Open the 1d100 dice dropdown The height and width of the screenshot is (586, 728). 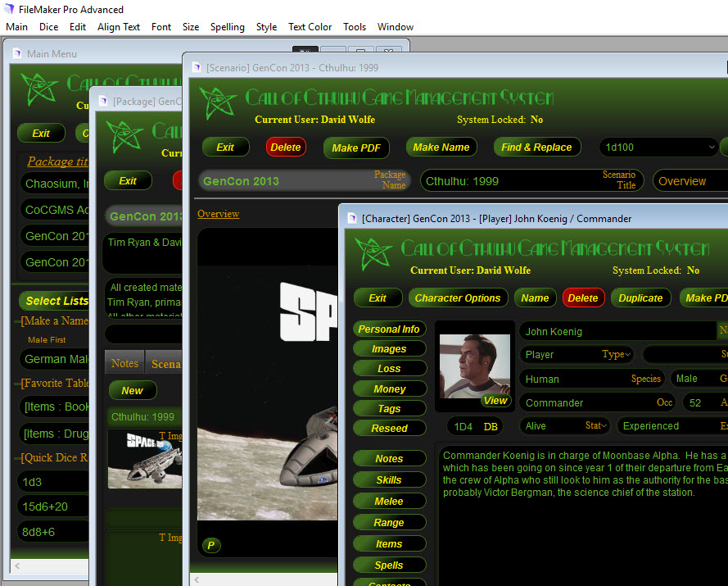[x=658, y=148]
